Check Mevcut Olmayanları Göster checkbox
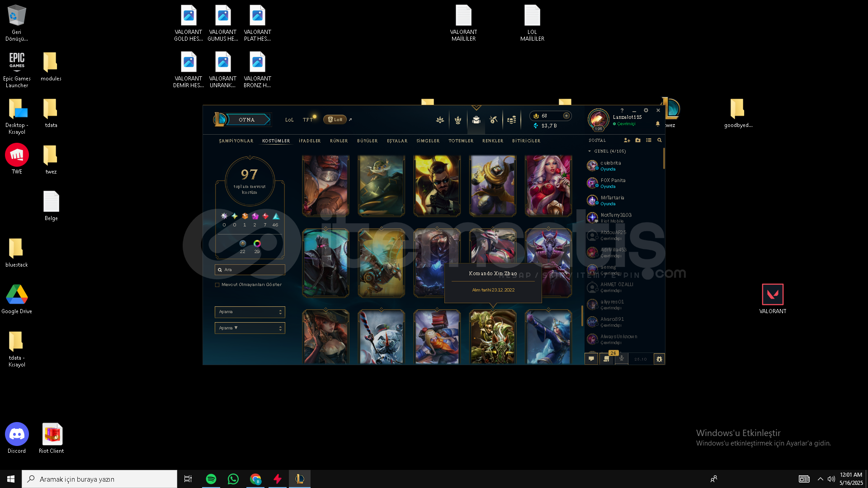The image size is (868, 488). click(217, 285)
